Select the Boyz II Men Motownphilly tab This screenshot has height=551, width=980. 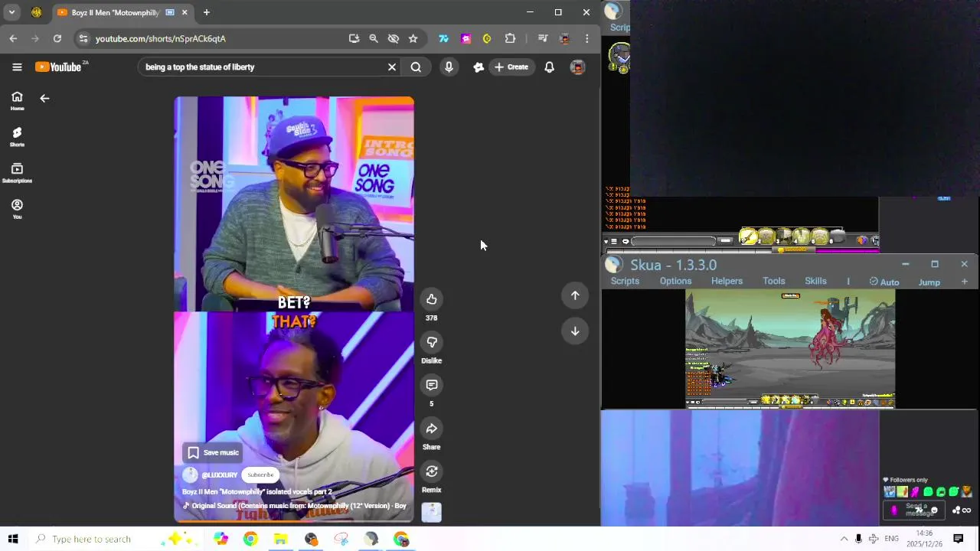pyautogui.click(x=115, y=12)
